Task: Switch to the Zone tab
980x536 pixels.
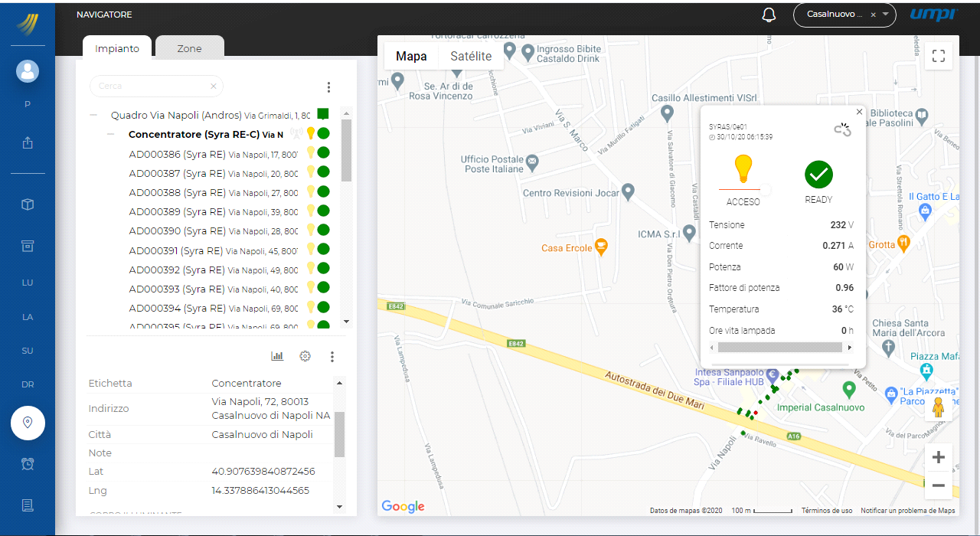Action: [x=189, y=48]
